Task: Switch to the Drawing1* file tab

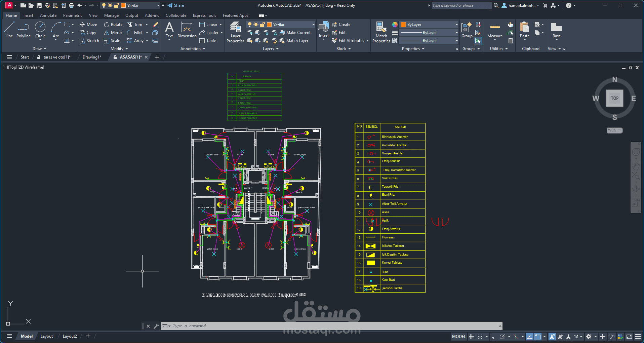Action: (92, 57)
